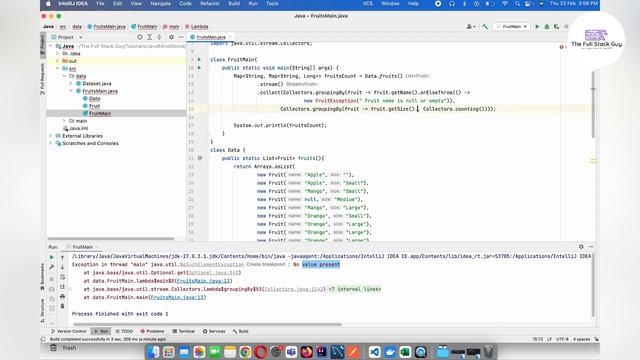Screen dimensions: 640x360
Task: Open IntelliJ IDEA icon in the Dock
Action: tap(322, 352)
